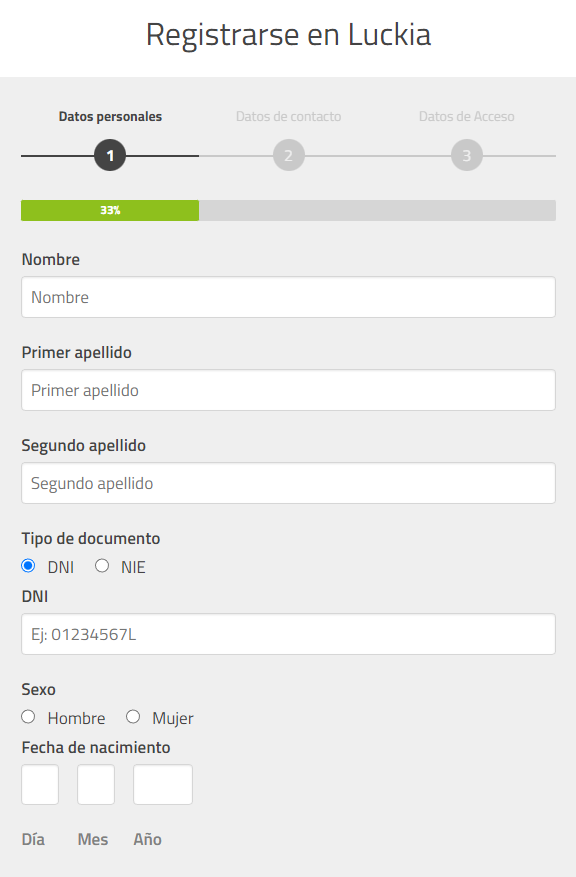Click inside the Nombre input field
The height and width of the screenshot is (877, 576).
click(x=288, y=297)
